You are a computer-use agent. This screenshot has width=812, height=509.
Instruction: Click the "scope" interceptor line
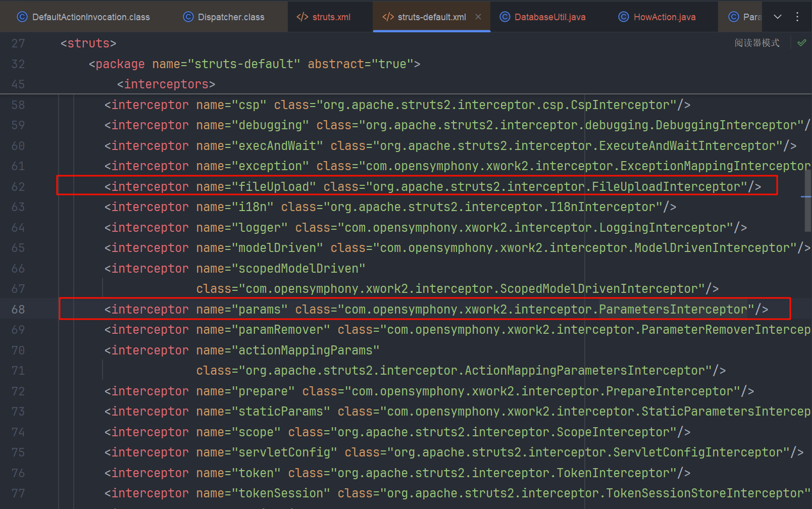397,432
